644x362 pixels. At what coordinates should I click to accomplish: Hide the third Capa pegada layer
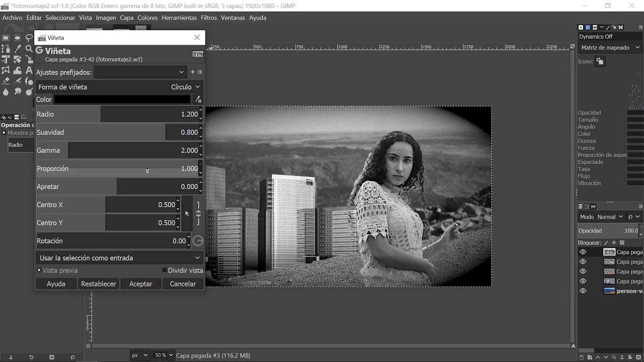583,271
